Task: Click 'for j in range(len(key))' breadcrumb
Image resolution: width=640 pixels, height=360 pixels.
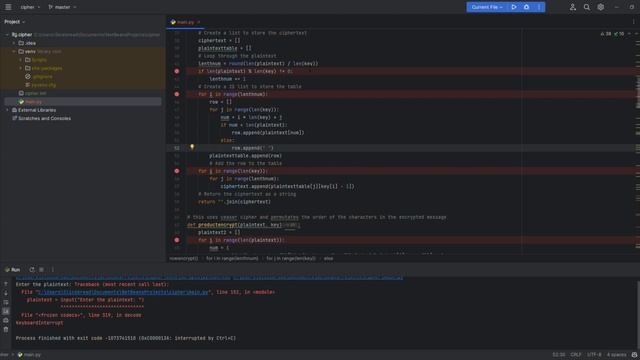Action: point(291,258)
